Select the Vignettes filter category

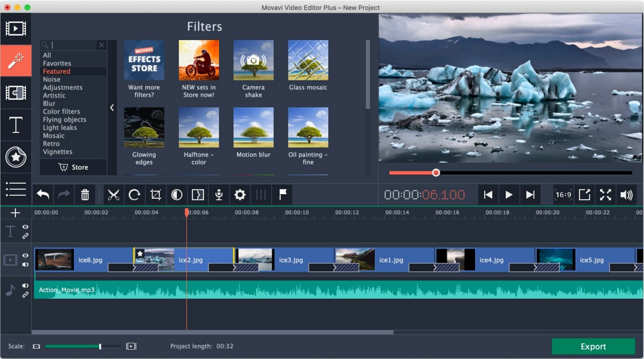coord(58,152)
